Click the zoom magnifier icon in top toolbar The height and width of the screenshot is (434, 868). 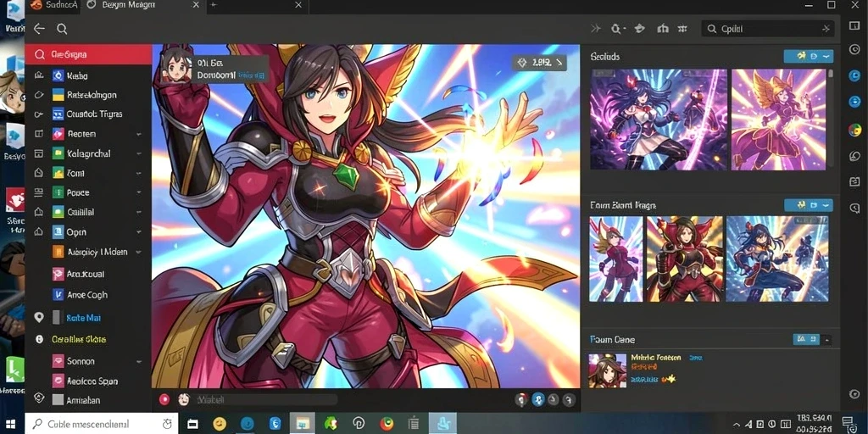tap(617, 29)
